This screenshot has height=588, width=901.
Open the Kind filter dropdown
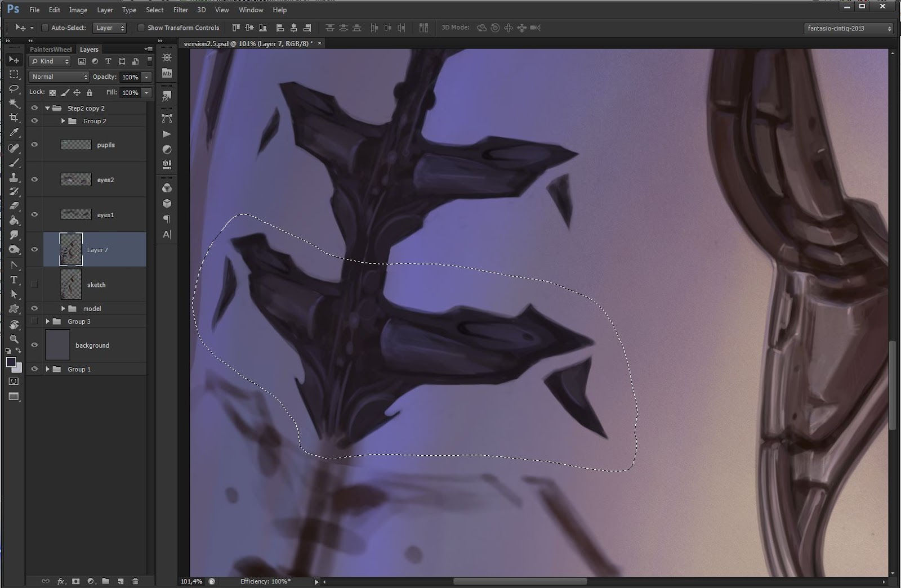(50, 61)
